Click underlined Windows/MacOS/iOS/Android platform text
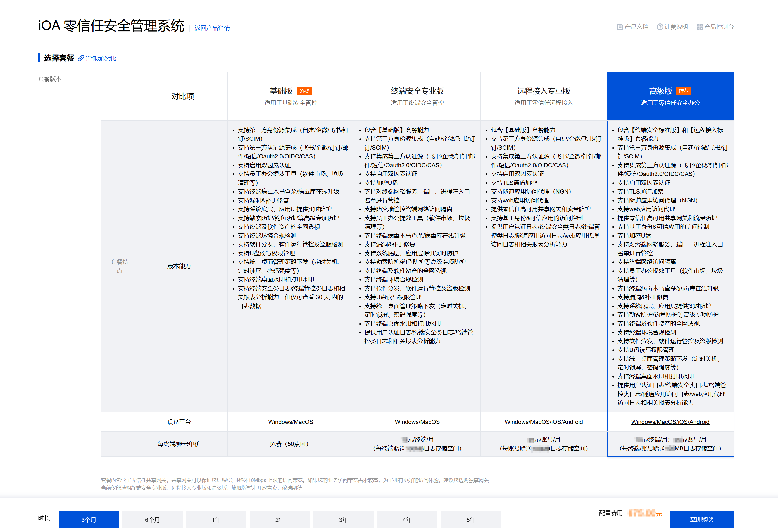Image resolution: width=778 pixels, height=532 pixels. click(670, 422)
